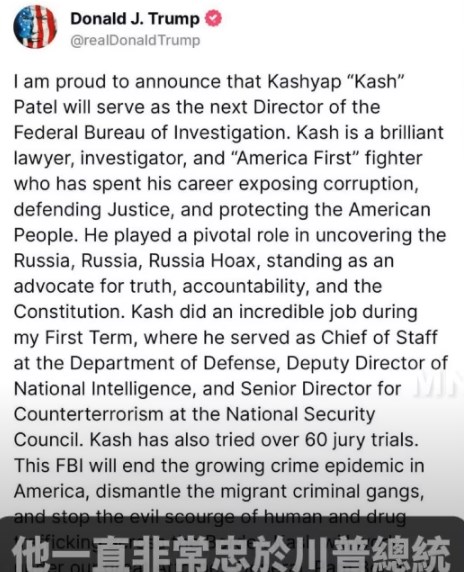Screen dimensions: 464x572
Task: Click the quoted phrase 'America First'
Action: pos(298,158)
